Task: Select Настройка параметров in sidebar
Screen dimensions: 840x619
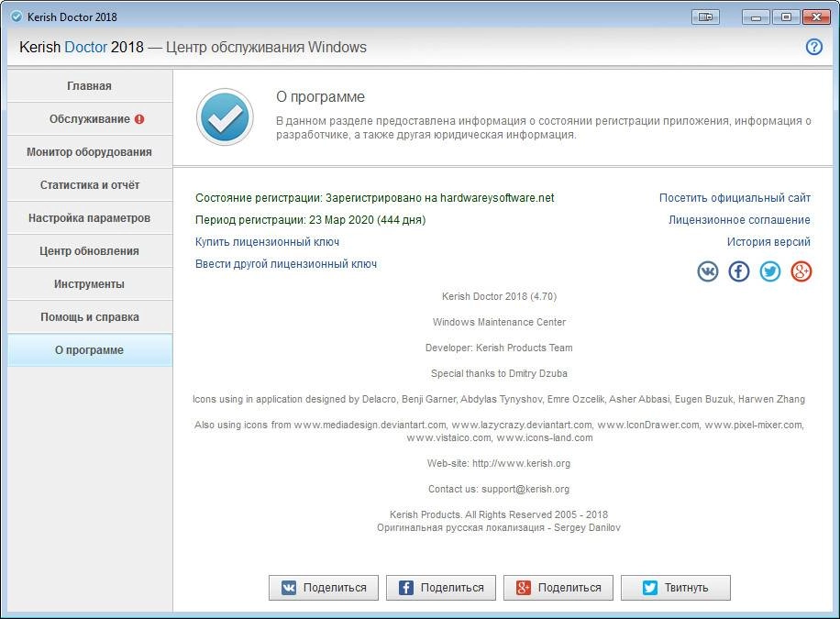Action: click(x=90, y=218)
